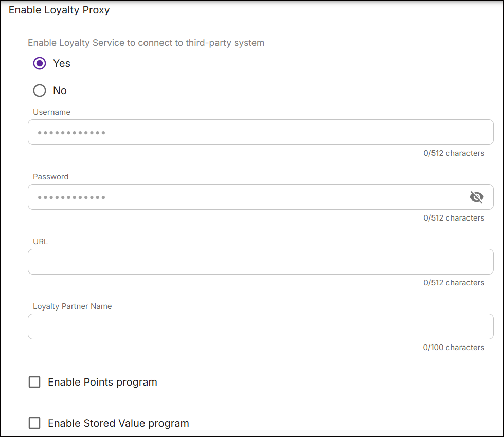This screenshot has height=437, width=504.
Task: Focus the Password input field
Action: [247, 197]
